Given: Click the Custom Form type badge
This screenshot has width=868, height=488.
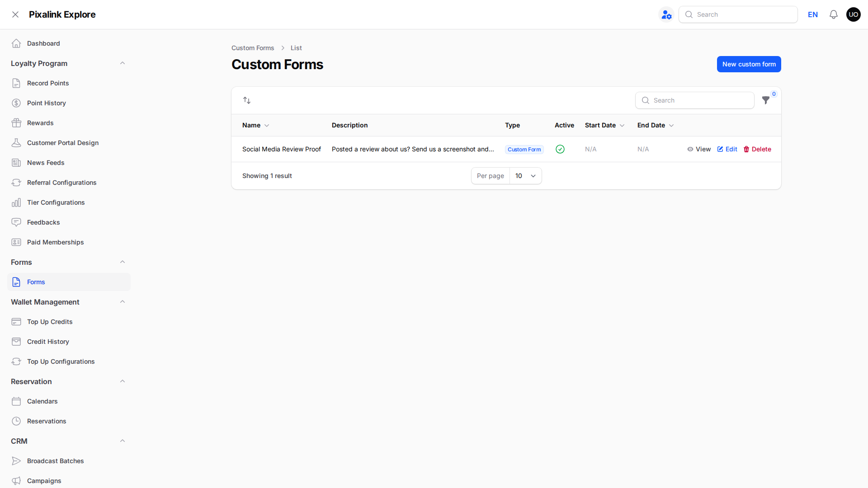Looking at the screenshot, I should [524, 150].
